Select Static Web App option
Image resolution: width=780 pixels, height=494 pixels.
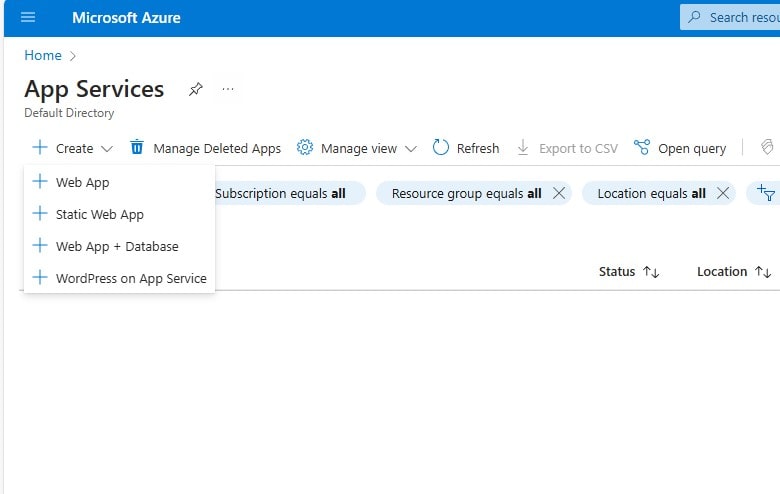[x=119, y=214]
